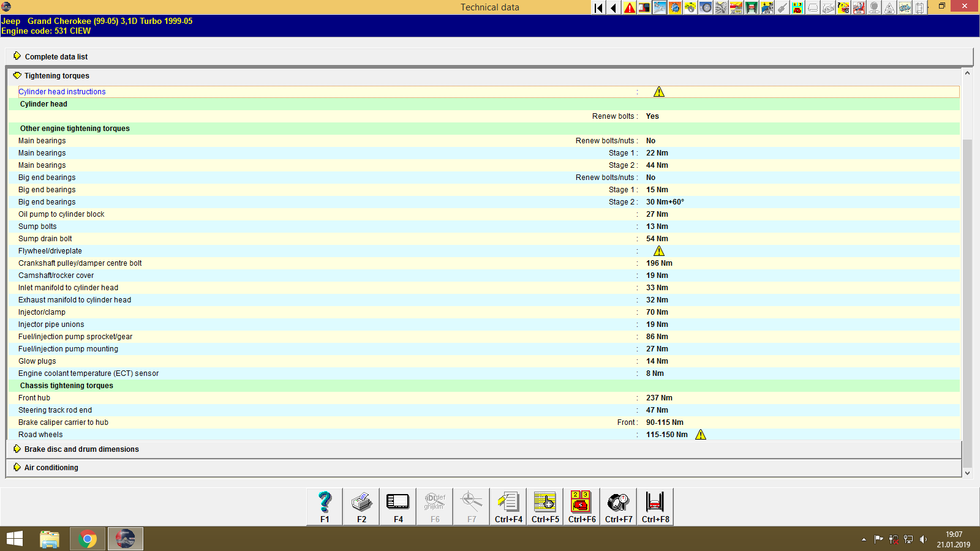The image size is (980, 551).
Task: Click the first record navigation arrow
Action: (598, 8)
